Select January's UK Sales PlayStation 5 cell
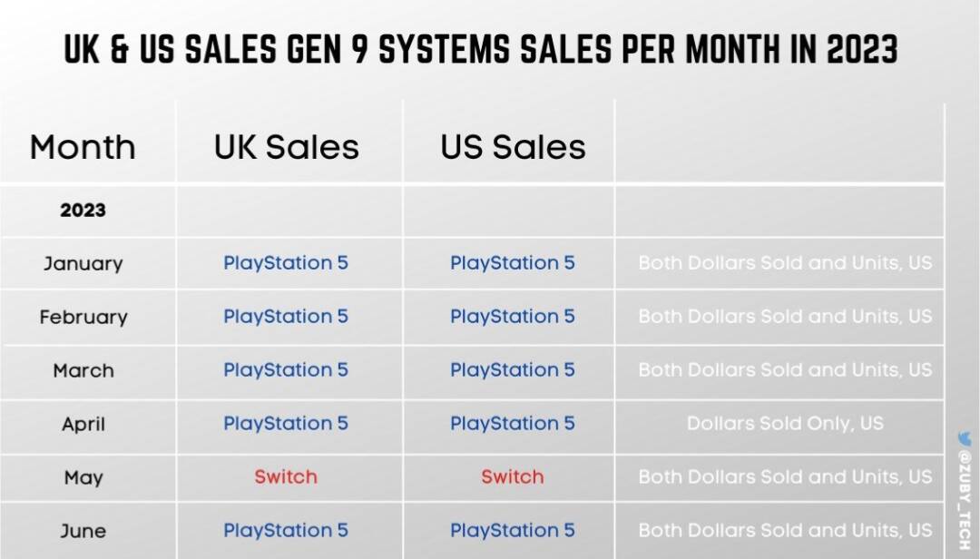The image size is (980, 559). (286, 262)
